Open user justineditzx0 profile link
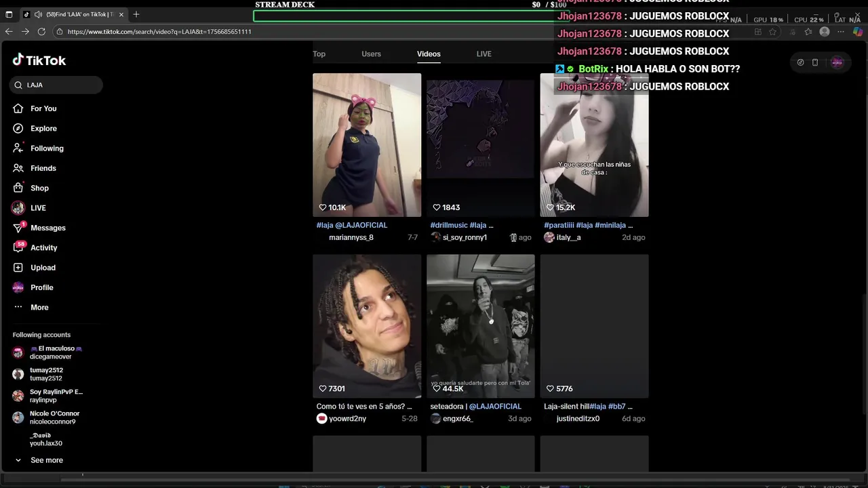 (x=578, y=418)
